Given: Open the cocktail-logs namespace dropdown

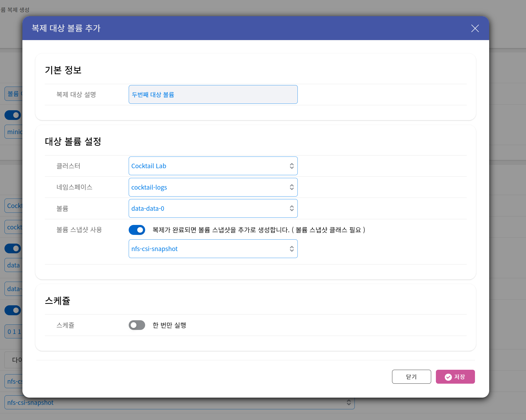Looking at the screenshot, I should point(209,187).
